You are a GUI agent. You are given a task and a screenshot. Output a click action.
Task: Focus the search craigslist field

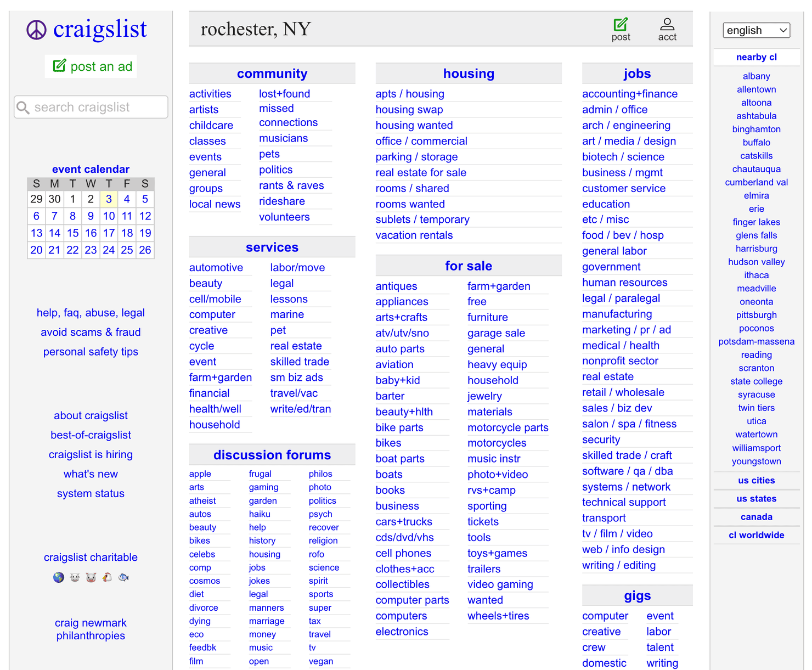(x=91, y=107)
